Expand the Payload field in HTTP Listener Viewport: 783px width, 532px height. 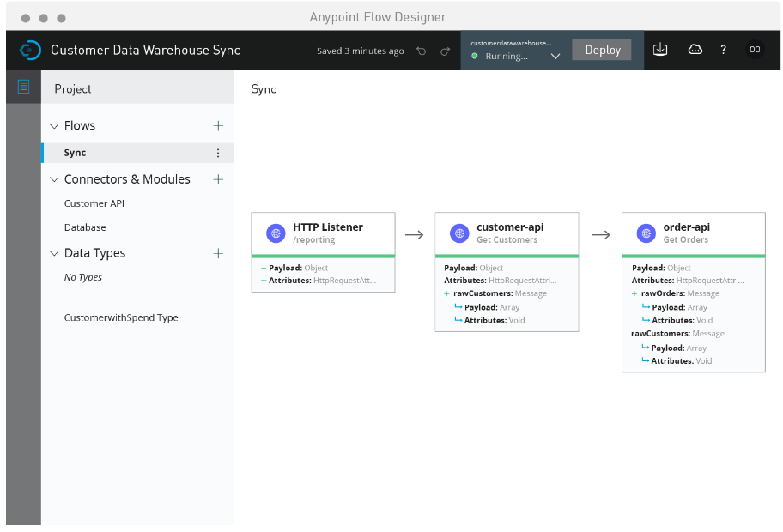pos(264,269)
